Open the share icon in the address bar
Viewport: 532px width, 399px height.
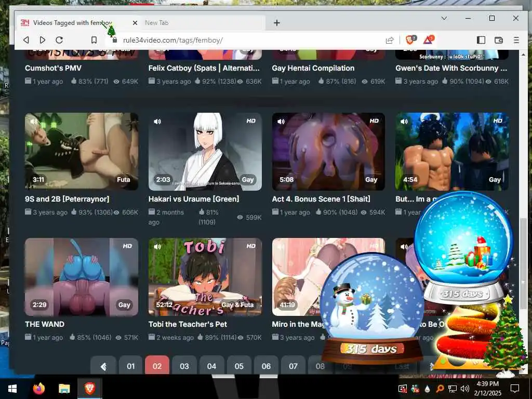coord(390,40)
